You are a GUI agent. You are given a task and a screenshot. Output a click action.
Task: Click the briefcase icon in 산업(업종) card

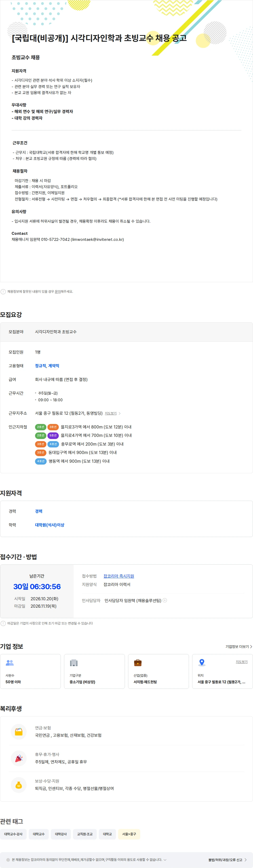coord(138,663)
